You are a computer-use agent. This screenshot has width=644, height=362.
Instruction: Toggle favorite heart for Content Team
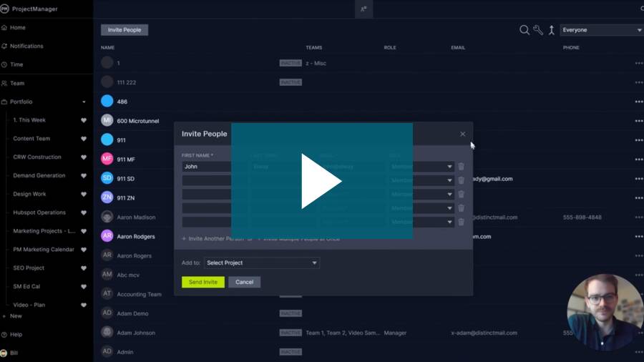(x=84, y=139)
